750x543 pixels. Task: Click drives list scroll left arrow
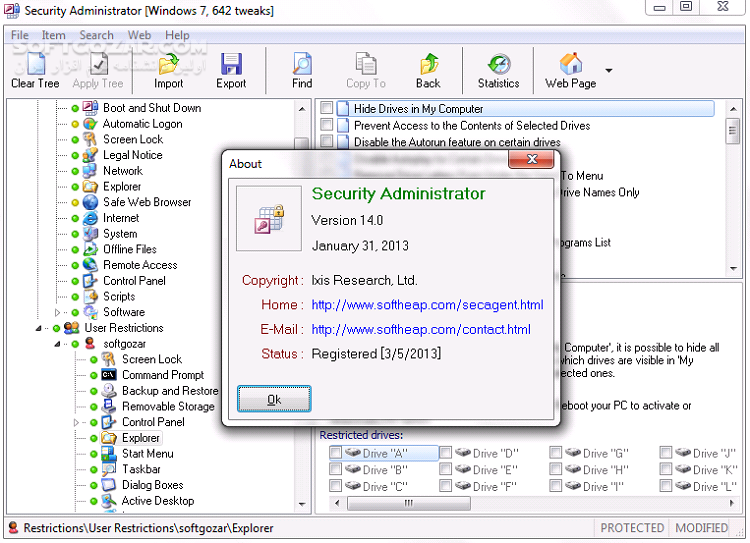click(337, 503)
